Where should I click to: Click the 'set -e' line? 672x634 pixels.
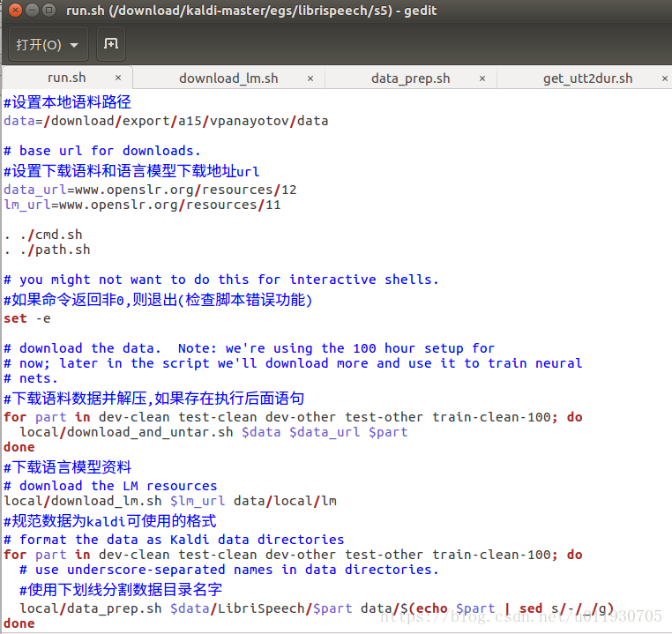point(27,318)
